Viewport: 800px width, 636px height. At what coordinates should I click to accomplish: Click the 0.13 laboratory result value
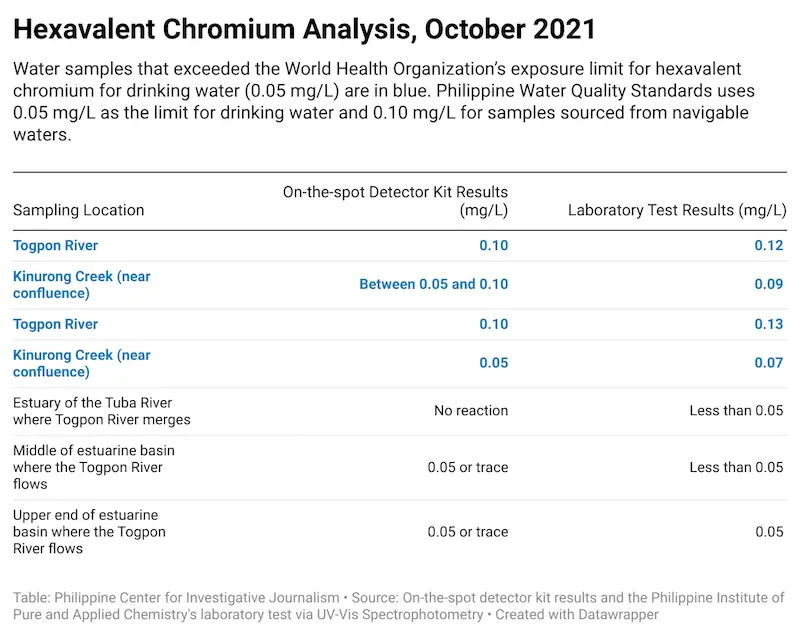coord(768,324)
